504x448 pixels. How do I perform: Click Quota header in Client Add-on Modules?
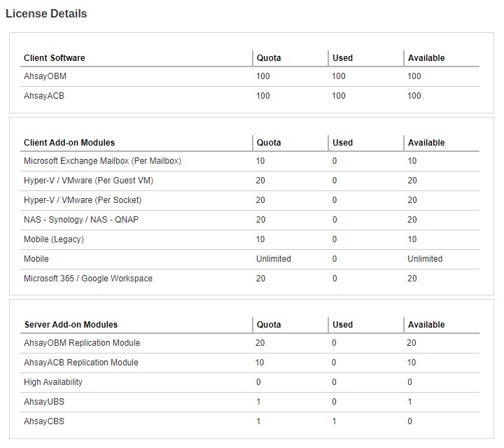[269, 143]
